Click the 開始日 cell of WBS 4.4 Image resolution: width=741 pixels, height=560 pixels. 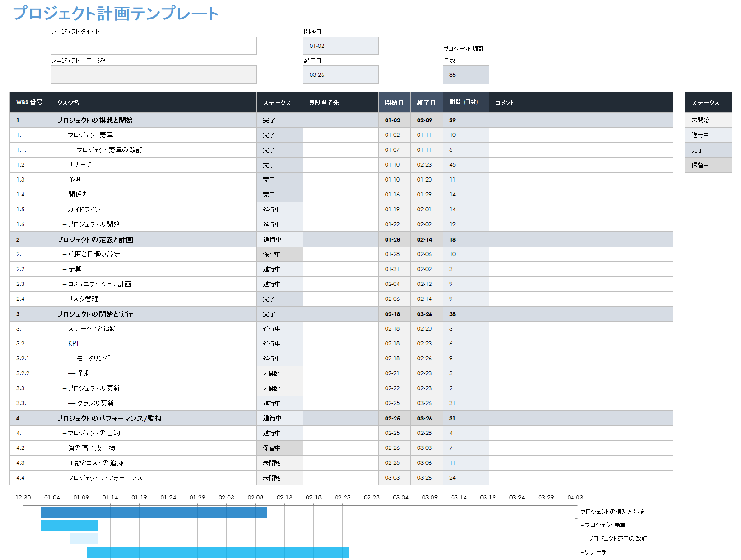click(x=394, y=478)
